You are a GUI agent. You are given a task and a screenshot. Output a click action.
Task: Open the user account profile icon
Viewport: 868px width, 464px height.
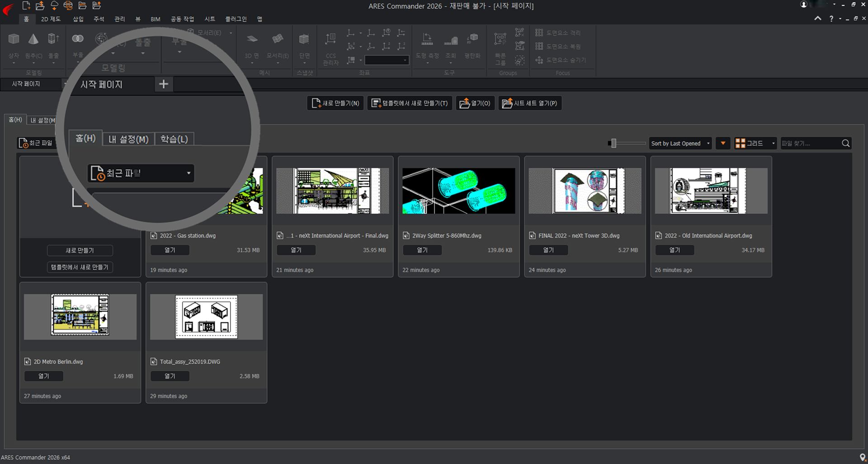[x=804, y=5]
